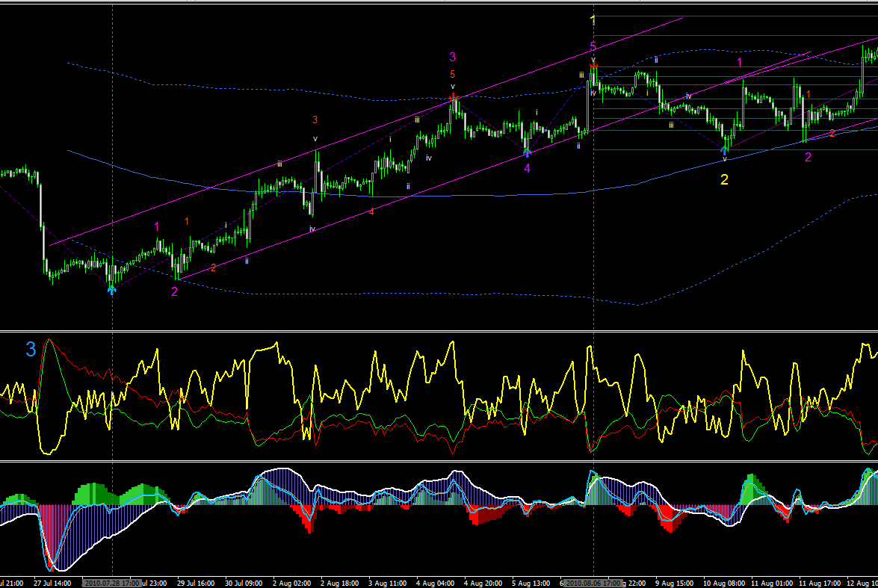
Task: Click the 4 Aug 20:00 axis label
Action: (483, 583)
